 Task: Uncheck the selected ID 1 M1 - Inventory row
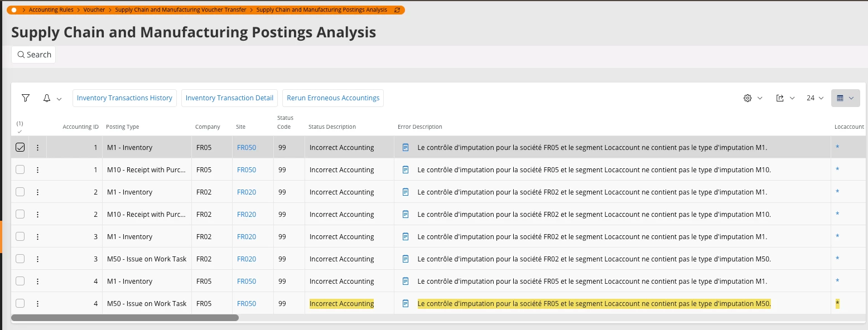pos(20,148)
